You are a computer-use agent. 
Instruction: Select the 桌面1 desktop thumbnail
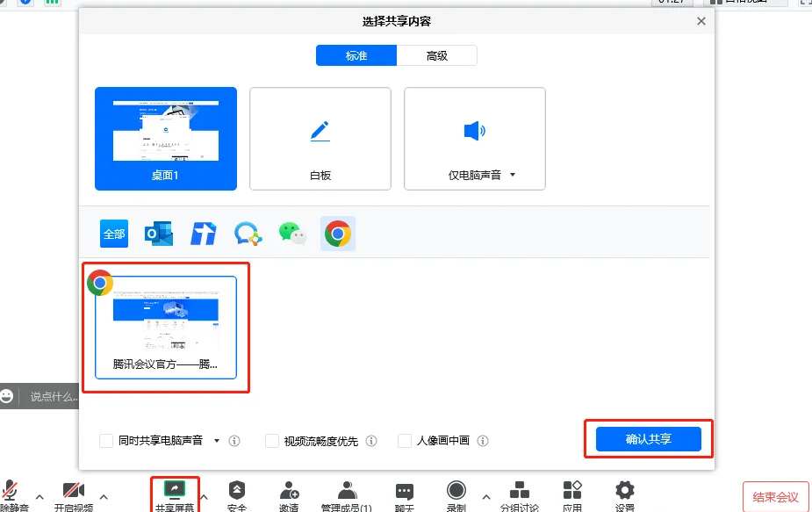click(166, 139)
